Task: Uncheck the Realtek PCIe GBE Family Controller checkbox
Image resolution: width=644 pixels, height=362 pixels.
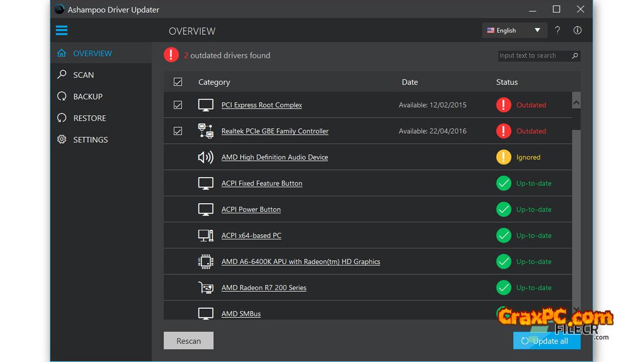Action: pos(178,131)
